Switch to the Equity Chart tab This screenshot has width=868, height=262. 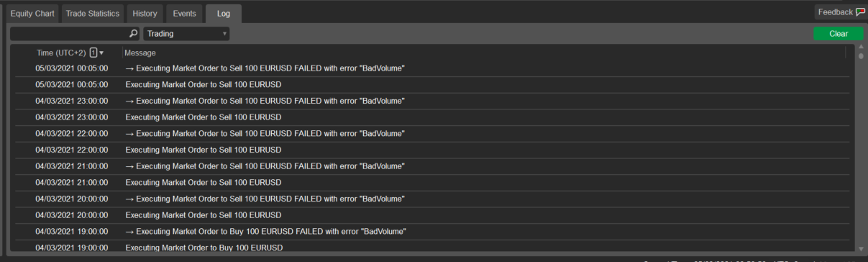[x=32, y=14]
